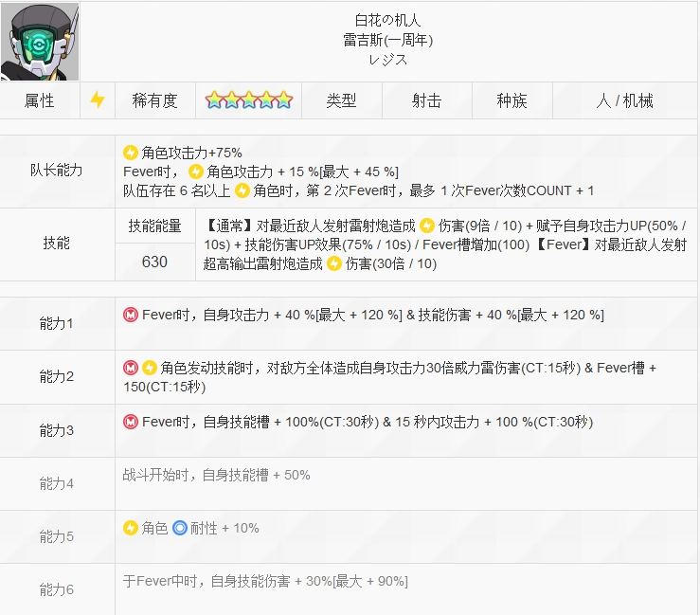Click the 能力4 row label
The image size is (700, 615).
click(57, 483)
